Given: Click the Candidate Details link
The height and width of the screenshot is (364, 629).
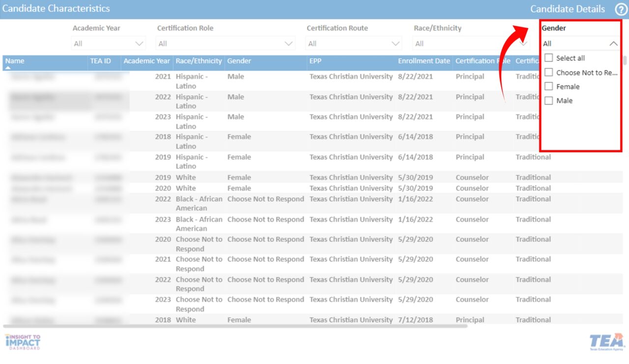Looking at the screenshot, I should (568, 9).
